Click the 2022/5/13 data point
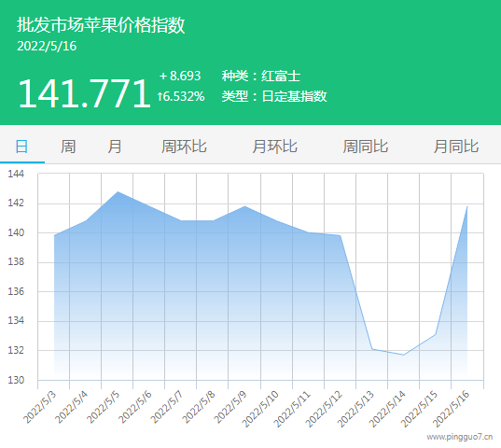The width and height of the screenshot is (501, 448). (x=372, y=349)
